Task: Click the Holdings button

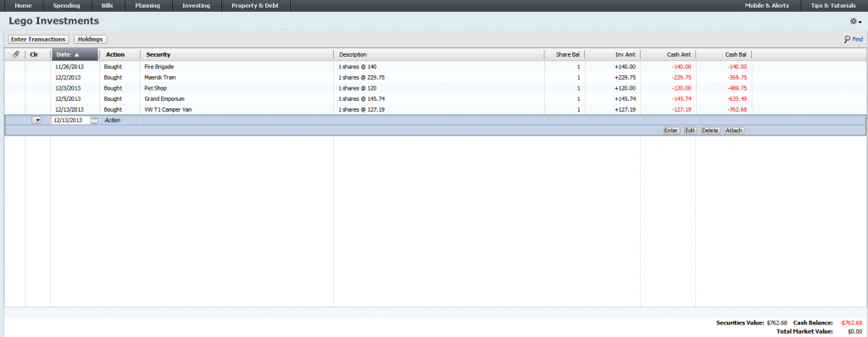Action: pos(90,39)
